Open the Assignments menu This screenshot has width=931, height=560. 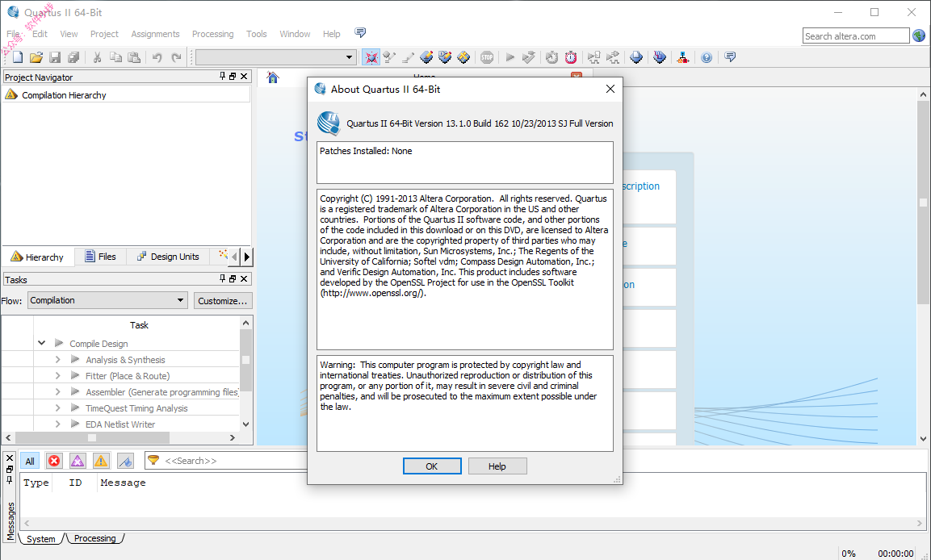pos(155,34)
